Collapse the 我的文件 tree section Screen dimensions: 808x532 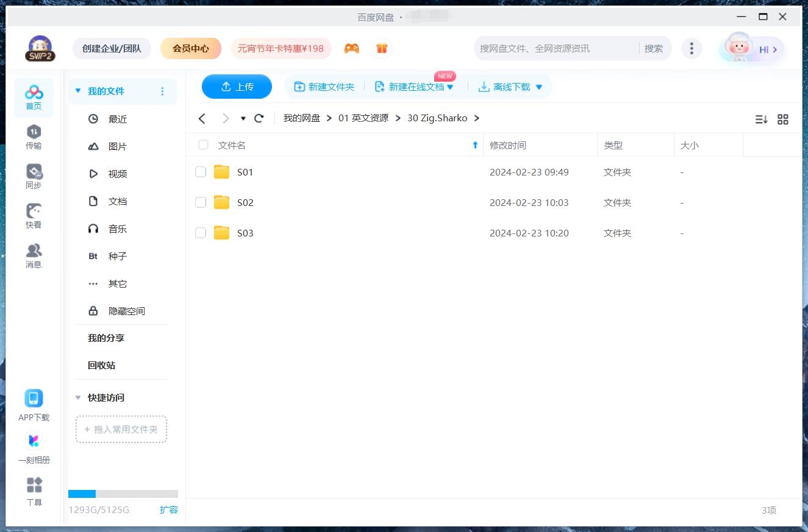tap(77, 91)
